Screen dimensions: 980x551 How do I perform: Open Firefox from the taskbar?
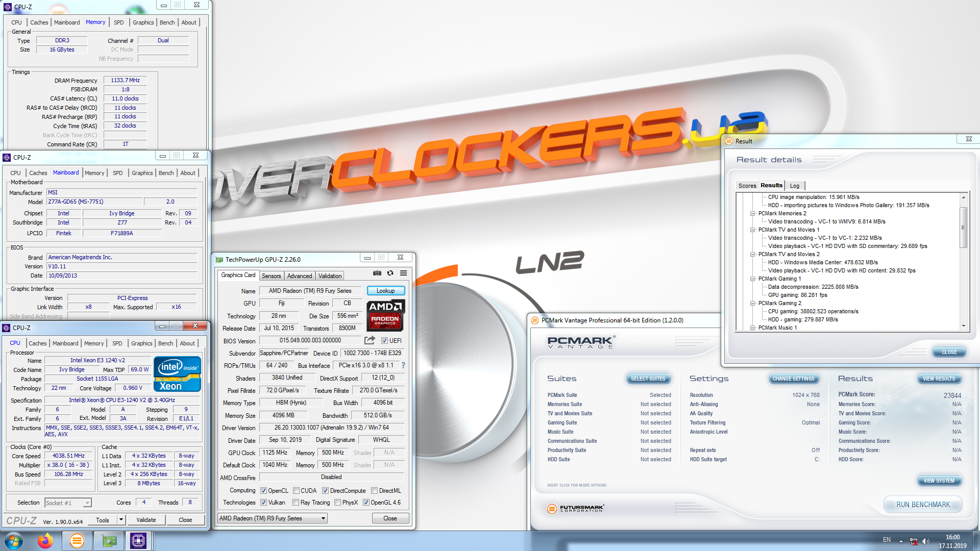45,541
